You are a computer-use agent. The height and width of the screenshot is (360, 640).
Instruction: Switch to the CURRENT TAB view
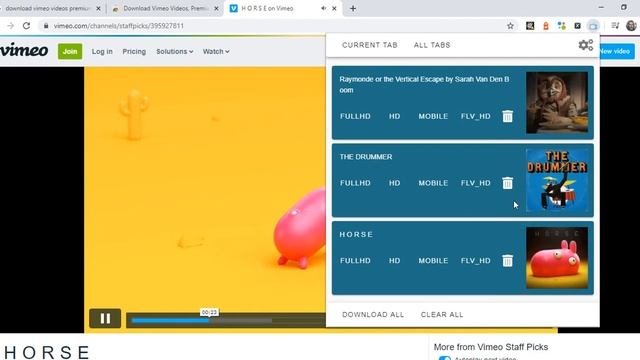[370, 45]
